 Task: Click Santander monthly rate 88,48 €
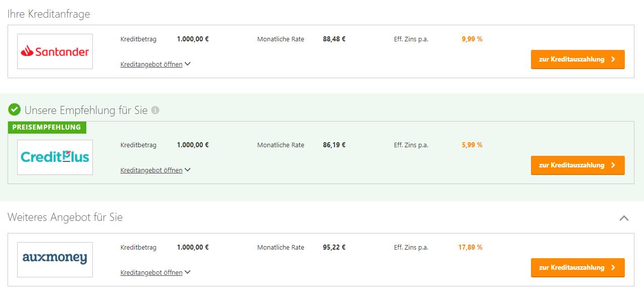point(334,39)
